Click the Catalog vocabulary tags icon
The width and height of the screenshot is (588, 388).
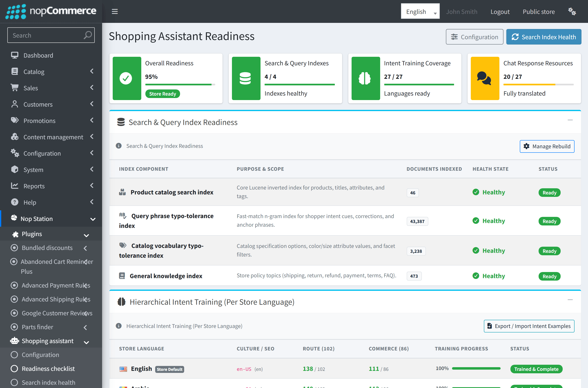(x=123, y=245)
